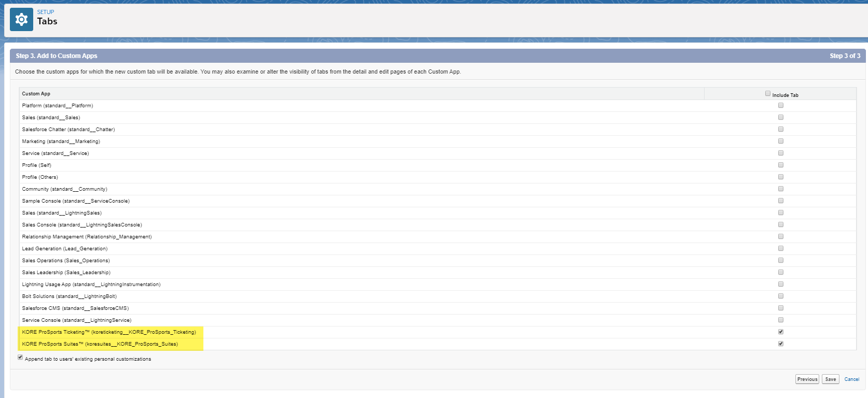868x398 pixels.
Task: Check Include Tab for Service (standard__Service)
Action: pos(780,153)
